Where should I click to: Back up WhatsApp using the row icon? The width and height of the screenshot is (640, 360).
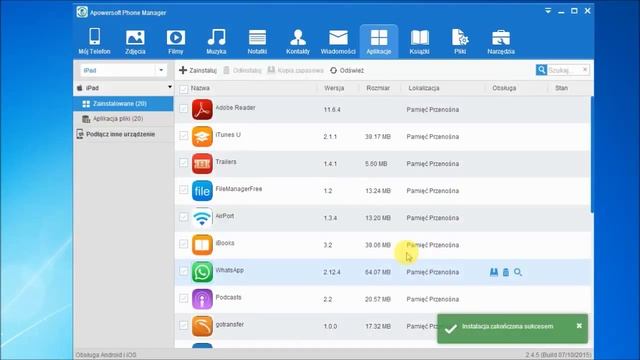(x=494, y=272)
